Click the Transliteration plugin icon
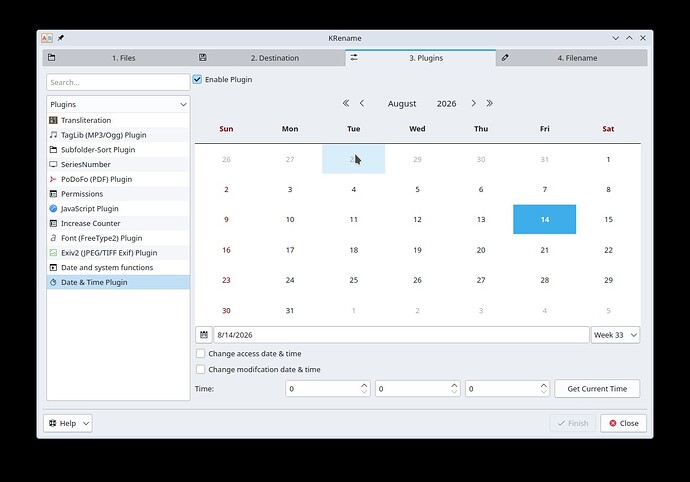Viewport: 690px width, 482px height. (53, 120)
